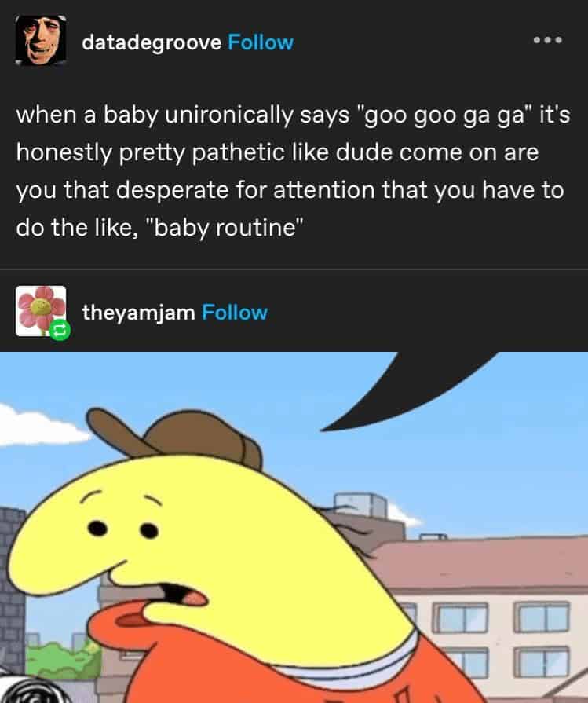Follow datadegroove

click(261, 42)
